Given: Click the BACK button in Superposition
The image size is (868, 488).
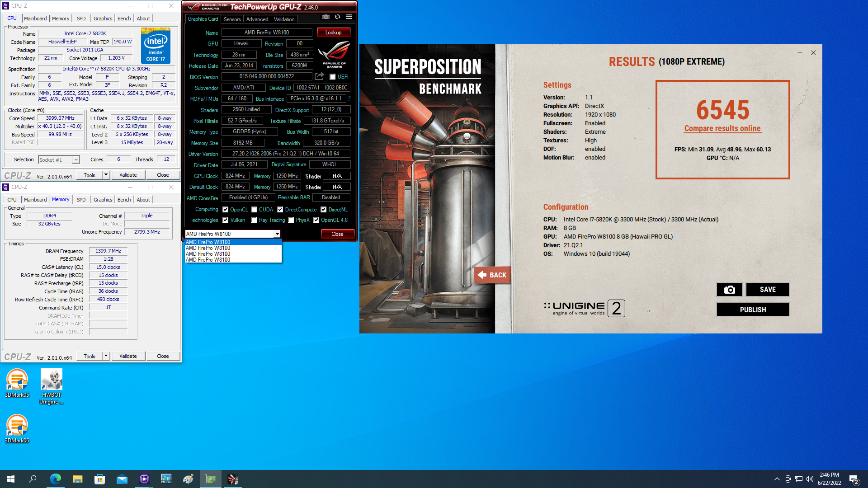Looking at the screenshot, I should coord(492,275).
